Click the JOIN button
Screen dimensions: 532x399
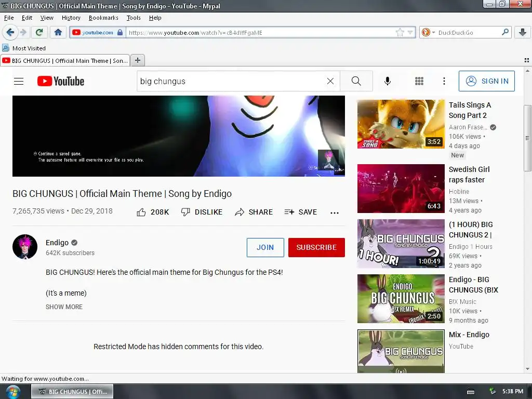(265, 247)
